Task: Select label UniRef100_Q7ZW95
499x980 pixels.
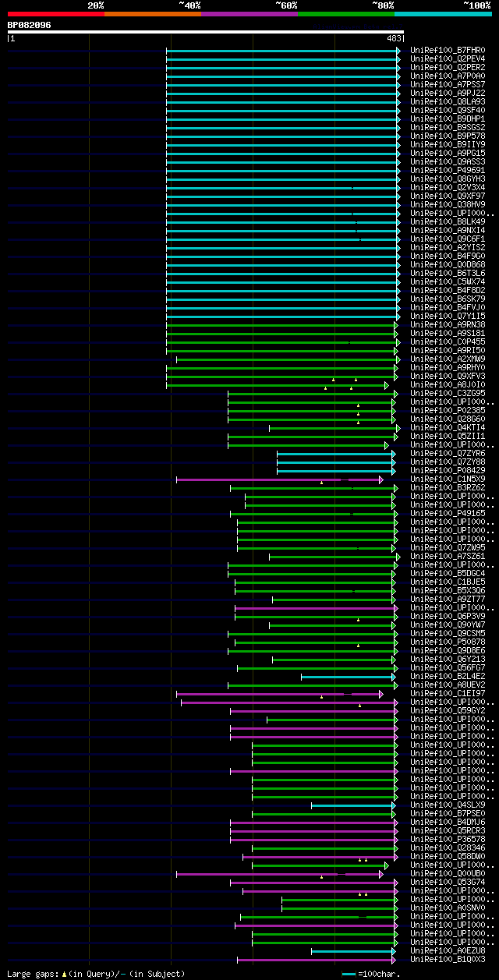Action: (448, 547)
